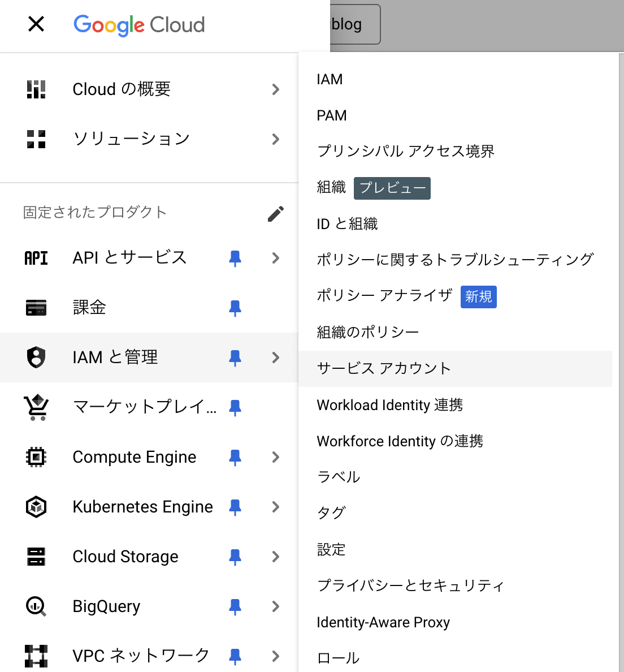The width and height of the screenshot is (624, 672).
Task: Click the プレビュー badge
Action: click(x=392, y=188)
